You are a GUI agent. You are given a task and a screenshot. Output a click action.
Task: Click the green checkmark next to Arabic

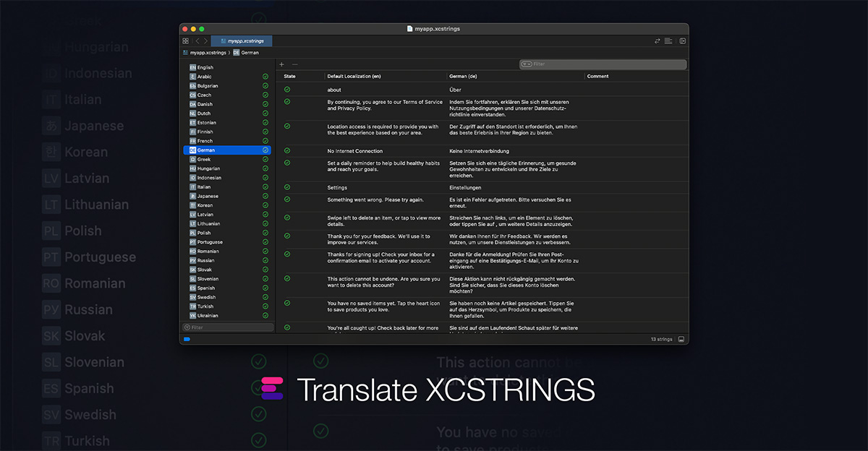(x=265, y=77)
